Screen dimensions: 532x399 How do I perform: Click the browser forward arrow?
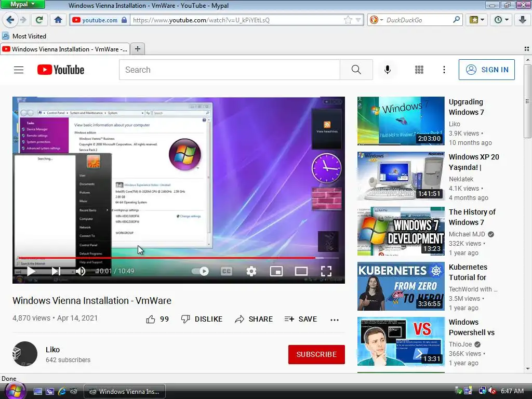[23, 20]
